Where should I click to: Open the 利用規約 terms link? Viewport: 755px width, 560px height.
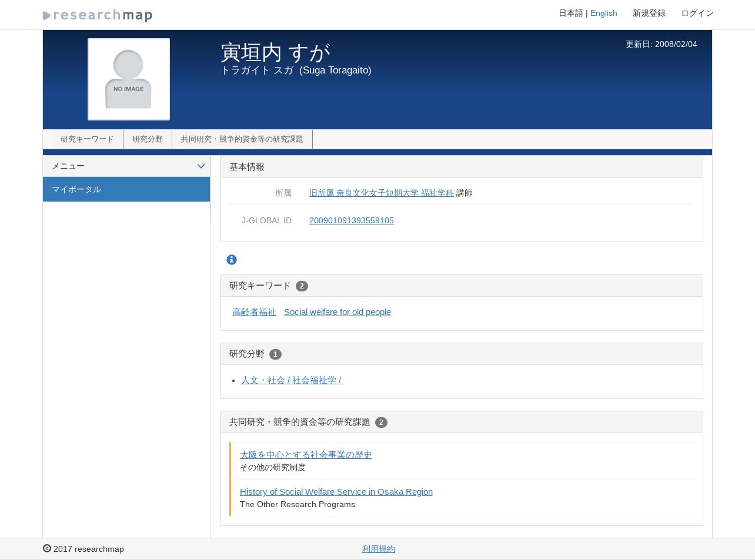(379, 549)
